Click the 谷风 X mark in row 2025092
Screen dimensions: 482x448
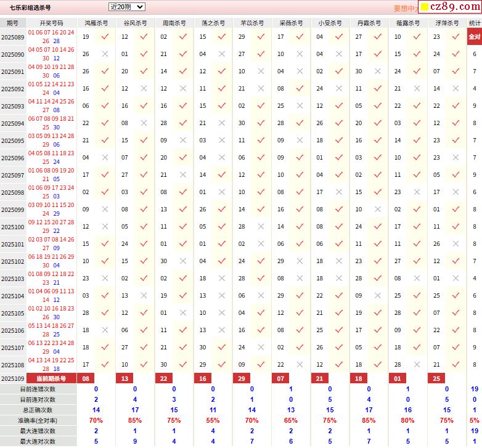[x=144, y=89]
